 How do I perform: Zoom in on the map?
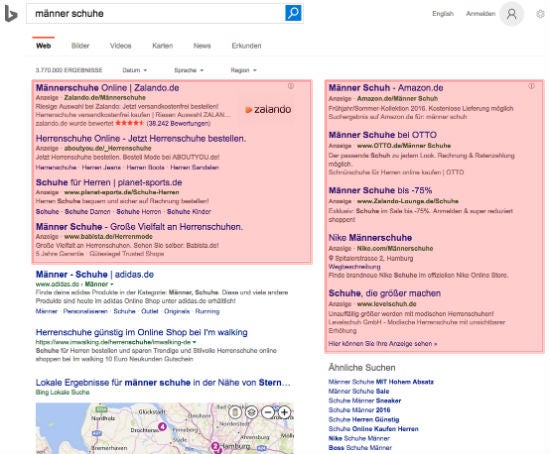coord(284,412)
